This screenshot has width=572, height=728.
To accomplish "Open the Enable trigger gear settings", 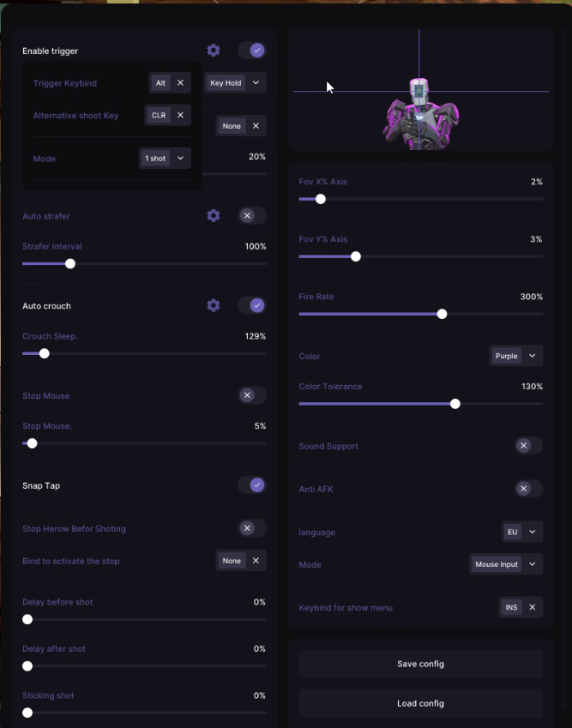I will [214, 50].
